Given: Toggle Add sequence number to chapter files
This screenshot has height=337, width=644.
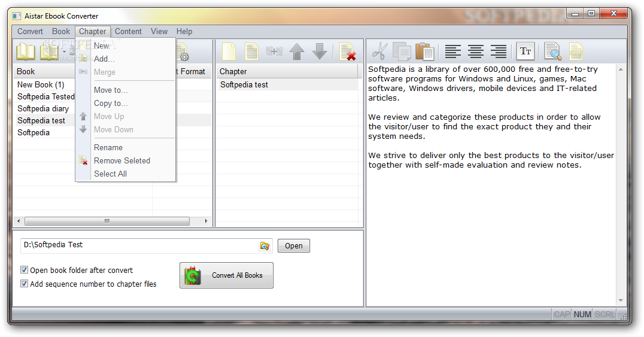Looking at the screenshot, I should [x=24, y=284].
